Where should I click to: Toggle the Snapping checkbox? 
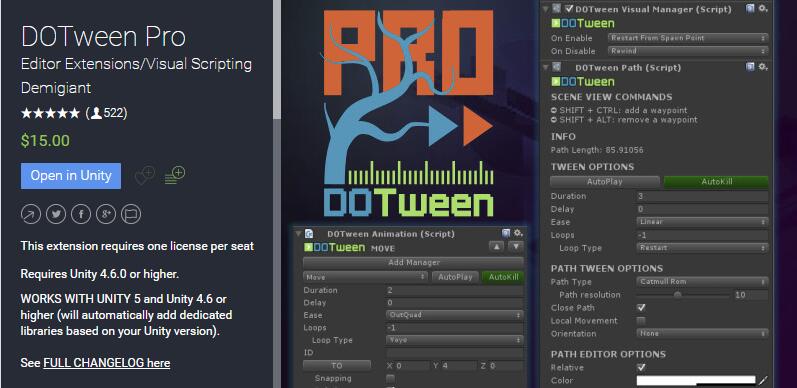click(x=390, y=378)
